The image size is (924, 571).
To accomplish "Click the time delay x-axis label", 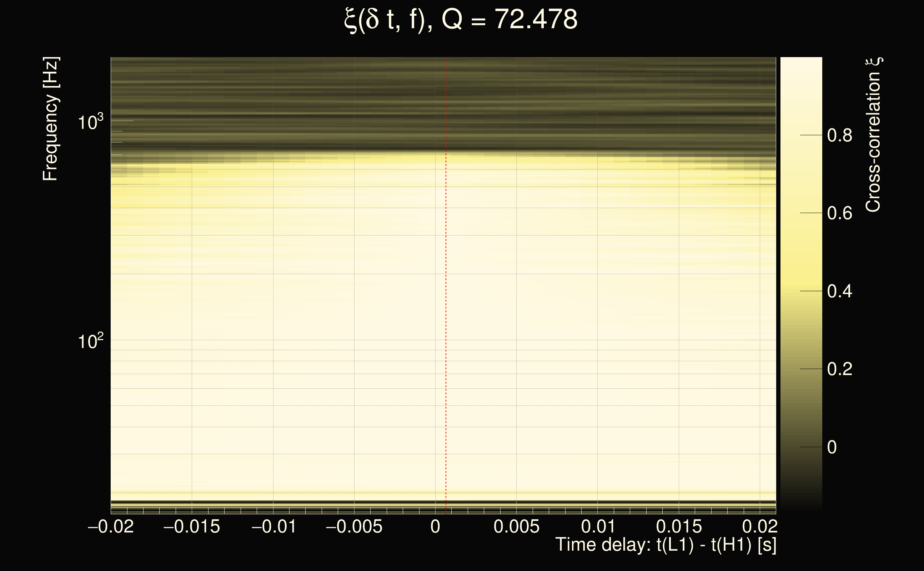I will click(x=666, y=545).
